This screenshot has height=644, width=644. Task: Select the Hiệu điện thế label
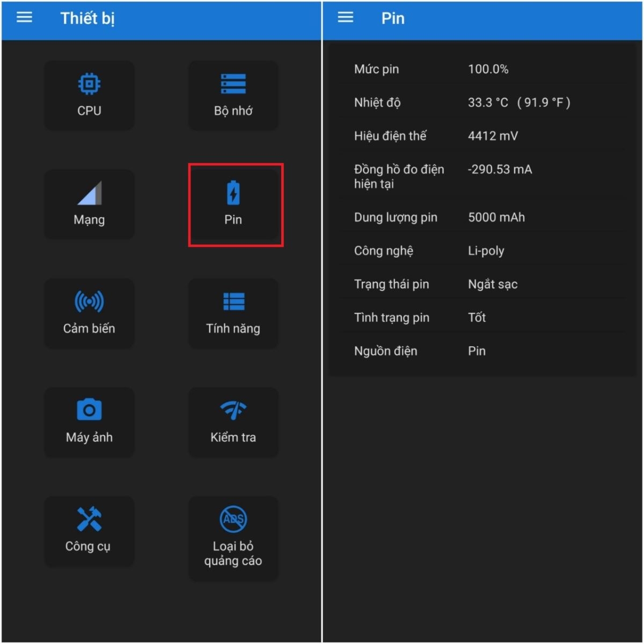(x=390, y=136)
